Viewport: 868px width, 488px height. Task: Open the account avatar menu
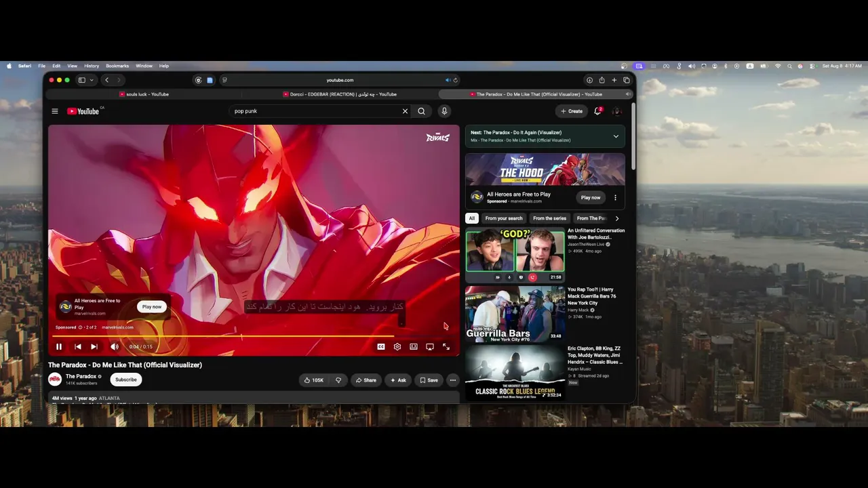coord(616,111)
